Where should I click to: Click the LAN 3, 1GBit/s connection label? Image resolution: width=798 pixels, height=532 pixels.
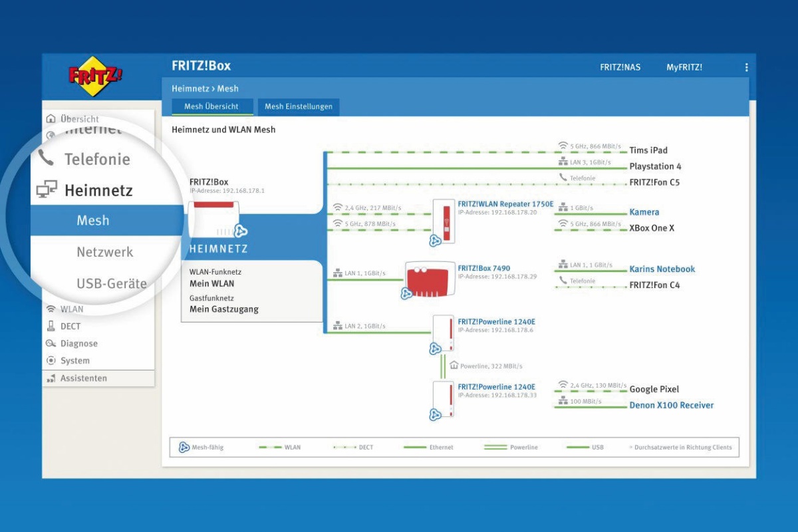coord(591,162)
